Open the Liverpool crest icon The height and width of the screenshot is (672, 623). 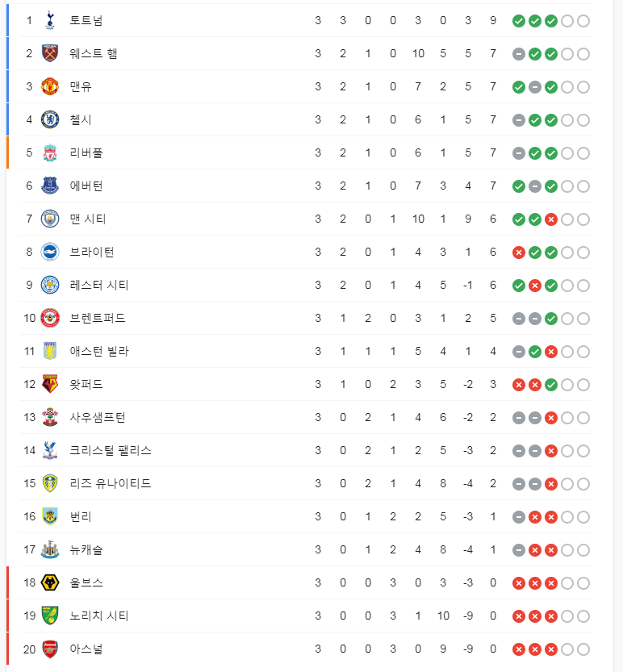point(50,152)
